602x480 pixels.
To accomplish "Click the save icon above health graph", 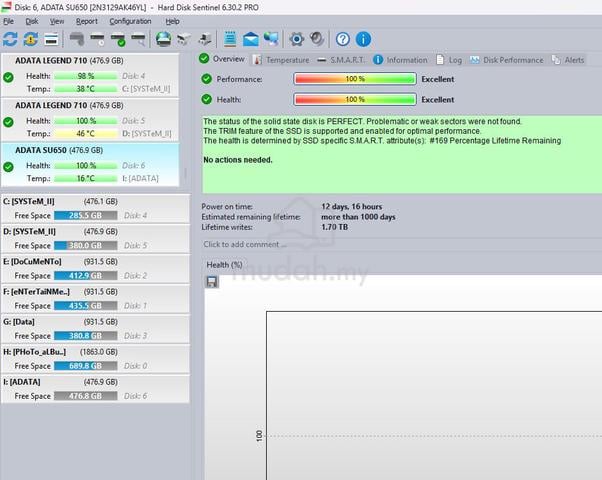I will coord(212,281).
